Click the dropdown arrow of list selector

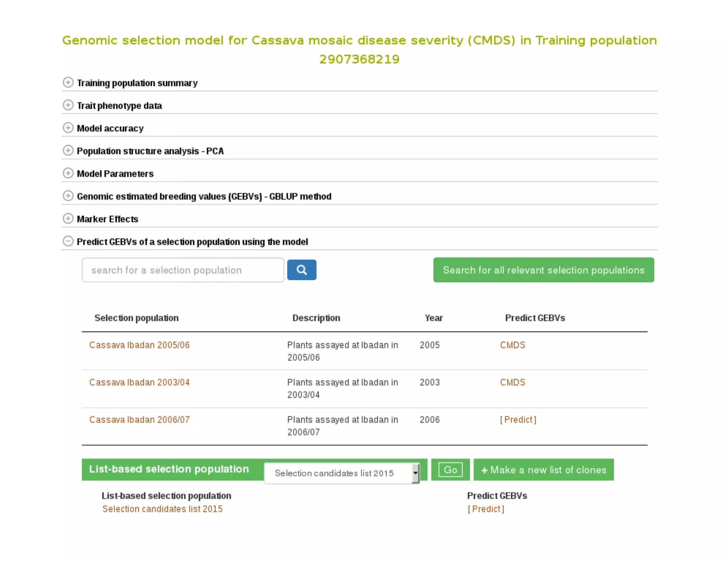pos(415,473)
